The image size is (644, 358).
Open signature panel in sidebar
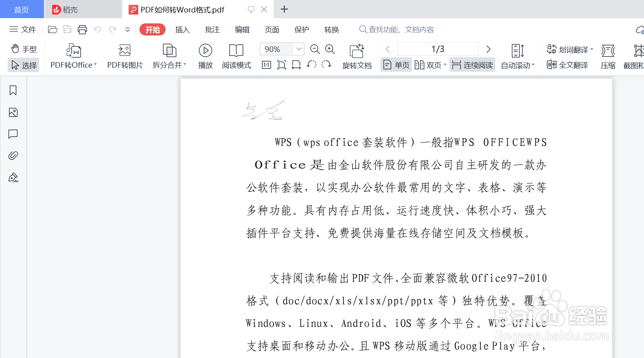point(13,177)
